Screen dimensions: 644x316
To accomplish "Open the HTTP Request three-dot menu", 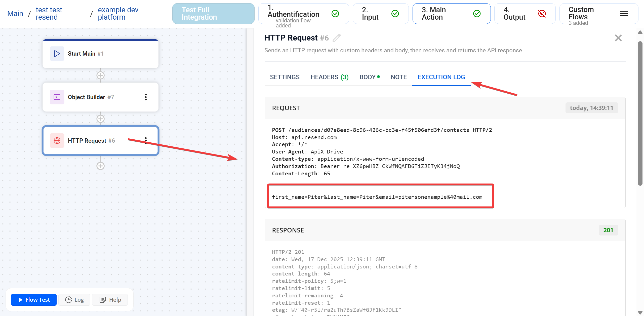I will click(x=146, y=140).
